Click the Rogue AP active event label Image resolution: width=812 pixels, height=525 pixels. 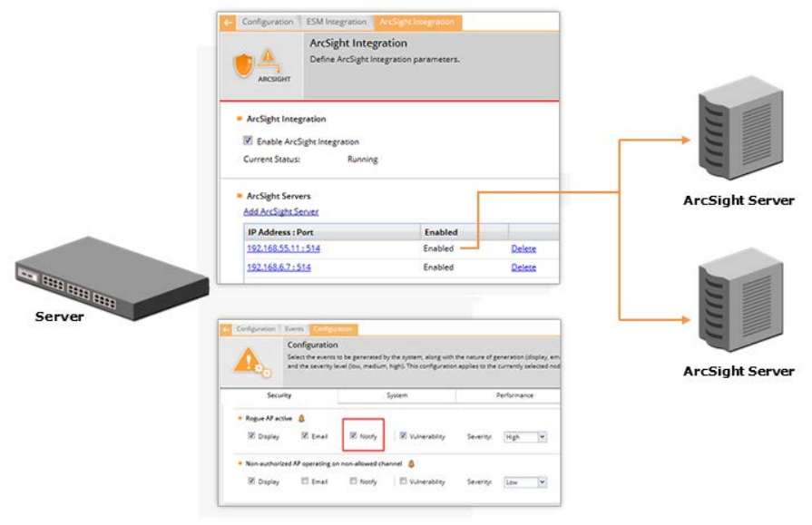269,418
